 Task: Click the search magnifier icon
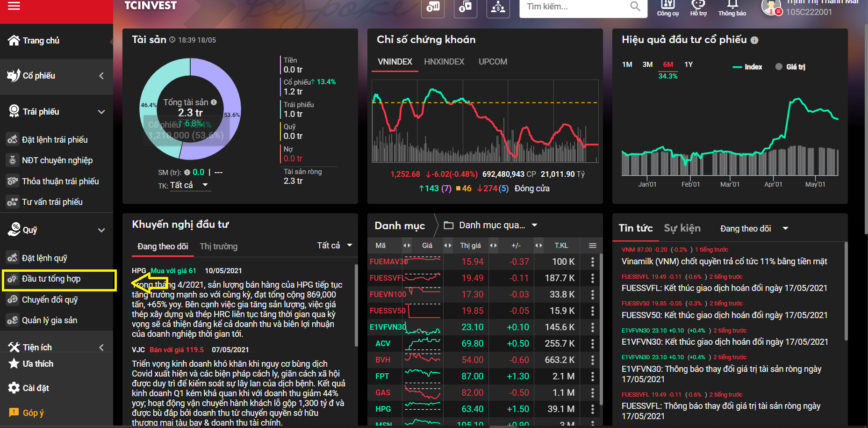[x=635, y=6]
